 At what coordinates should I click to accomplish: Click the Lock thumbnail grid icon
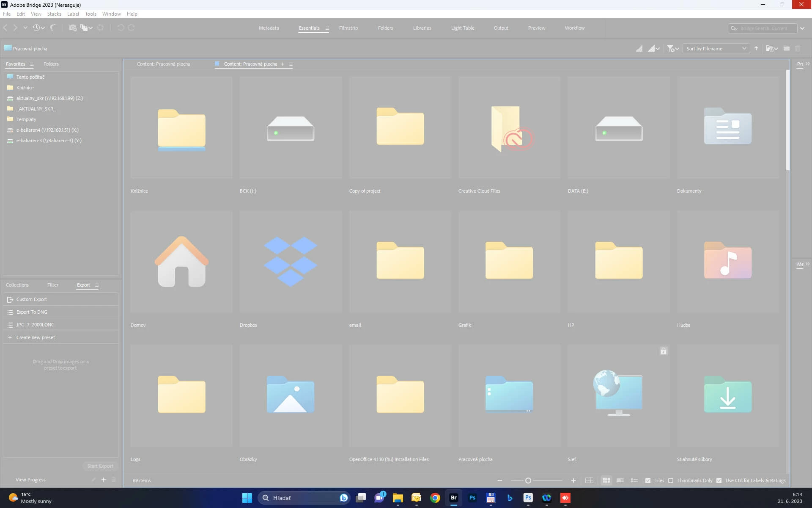(589, 480)
